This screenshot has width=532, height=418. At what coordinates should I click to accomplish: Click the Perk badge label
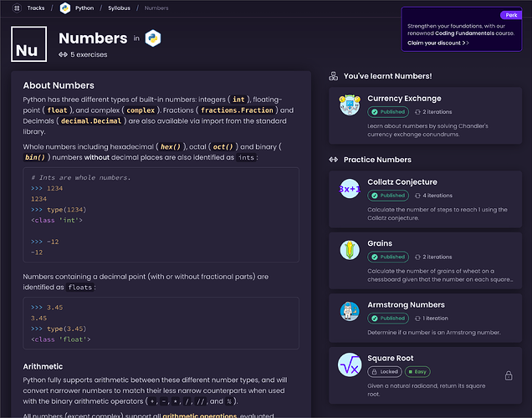[x=511, y=15]
